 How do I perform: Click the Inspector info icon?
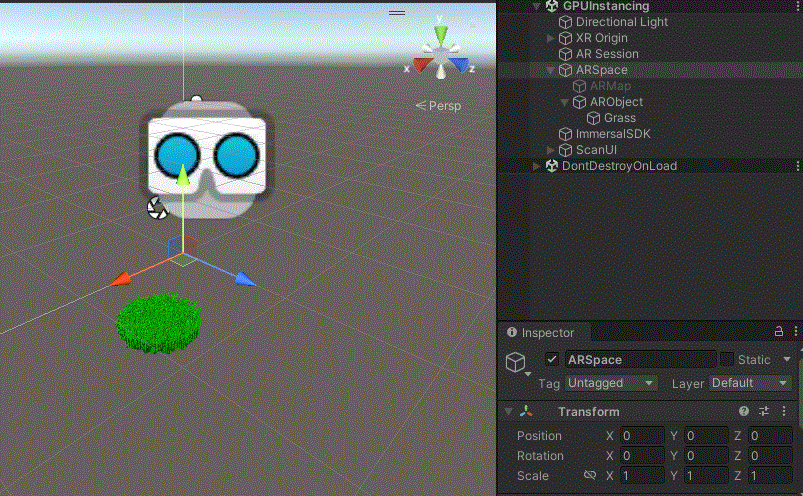click(x=512, y=332)
